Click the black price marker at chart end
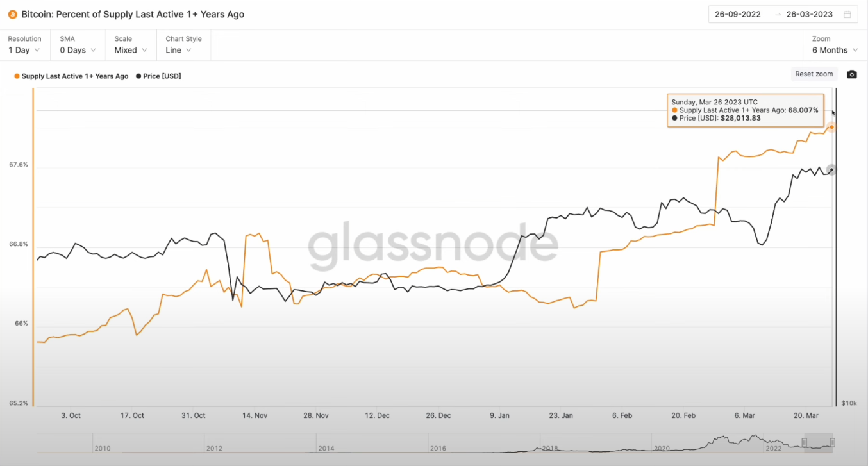868x466 pixels. pos(831,170)
